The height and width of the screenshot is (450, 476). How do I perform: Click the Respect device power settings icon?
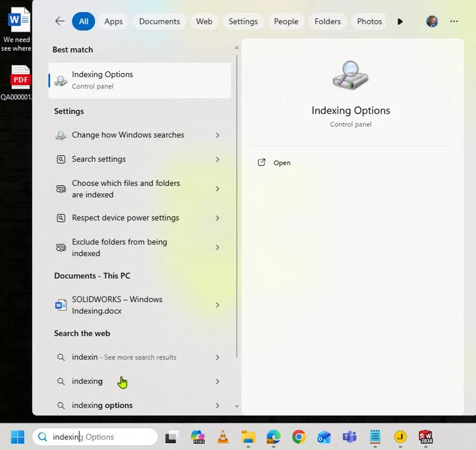61,218
